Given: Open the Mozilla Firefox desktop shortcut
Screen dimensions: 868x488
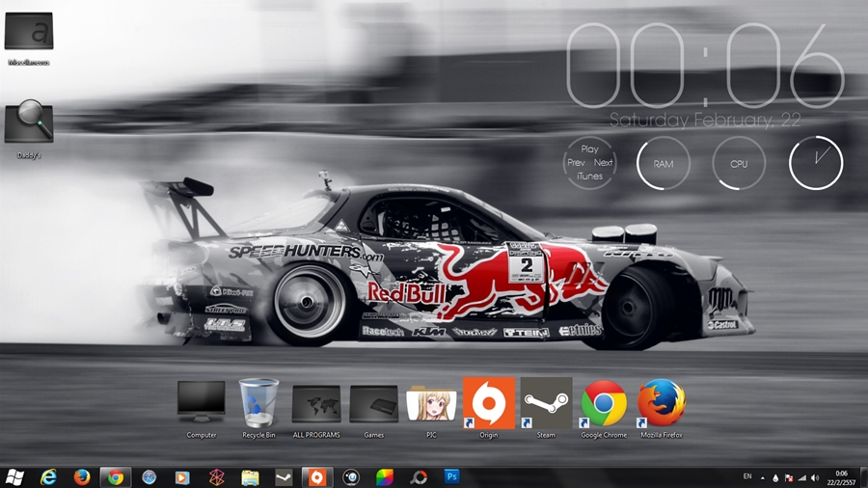Looking at the screenshot, I should tap(662, 403).
